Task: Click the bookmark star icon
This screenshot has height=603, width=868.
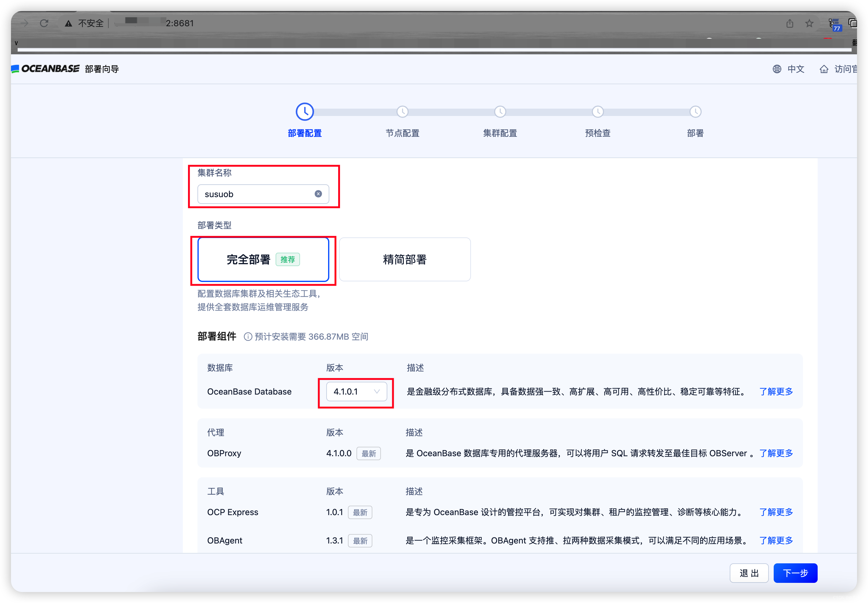Action: 809,23
